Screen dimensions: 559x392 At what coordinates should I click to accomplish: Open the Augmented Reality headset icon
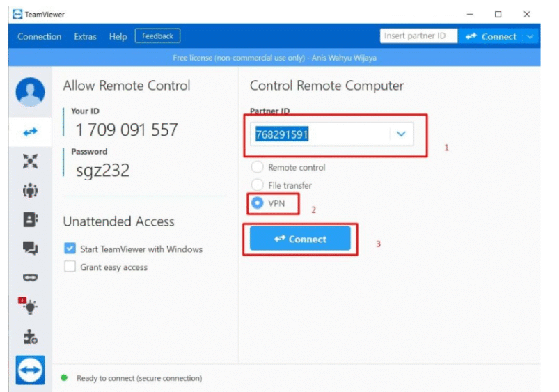pos(31,277)
